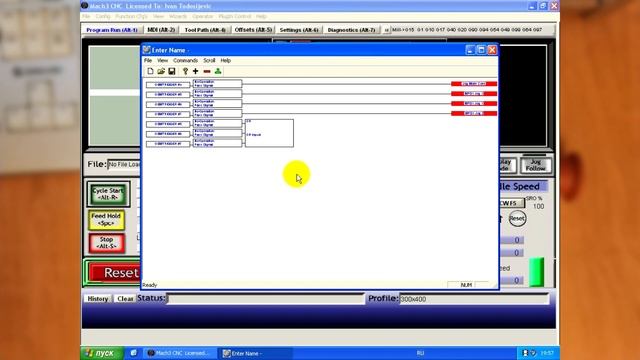Open View menu in Enter Name window
The width and height of the screenshot is (640, 360).
(x=162, y=60)
